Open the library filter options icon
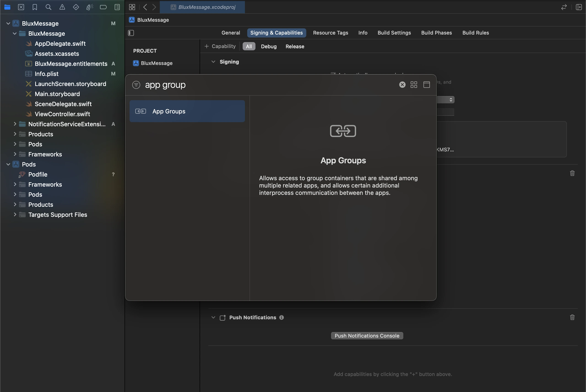Screen dimensions: 586x392 pos(136,85)
